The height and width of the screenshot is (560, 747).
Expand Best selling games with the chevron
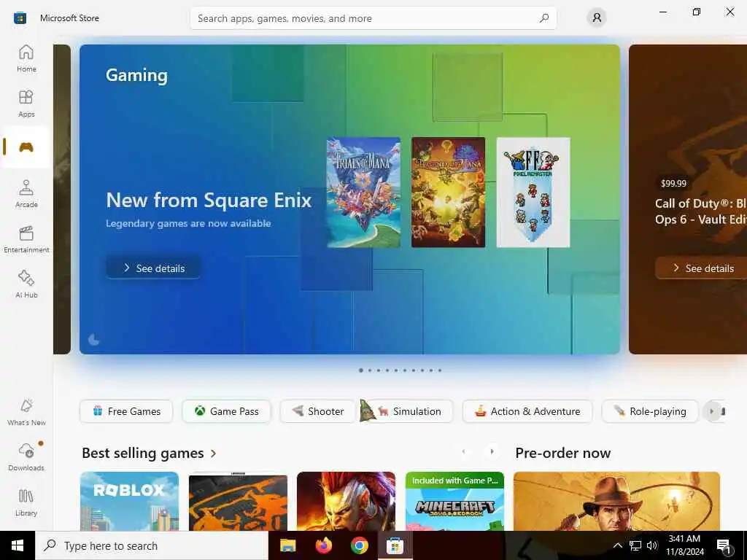point(214,454)
